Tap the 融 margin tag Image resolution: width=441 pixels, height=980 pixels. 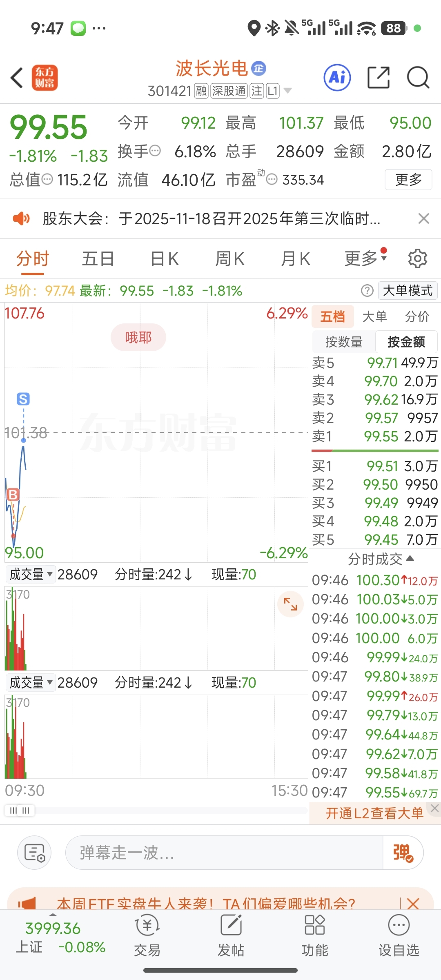201,91
